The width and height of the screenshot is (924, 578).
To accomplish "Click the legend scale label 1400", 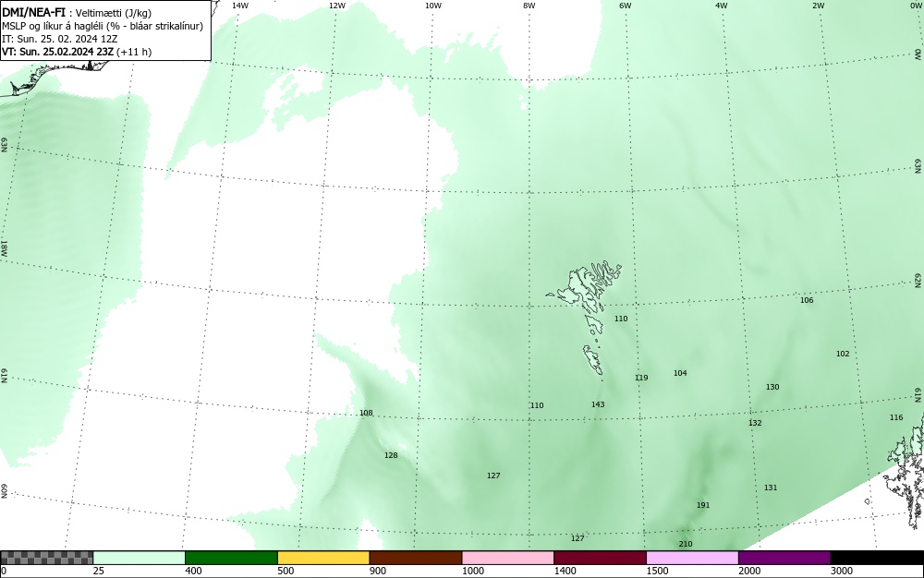I will [565, 571].
